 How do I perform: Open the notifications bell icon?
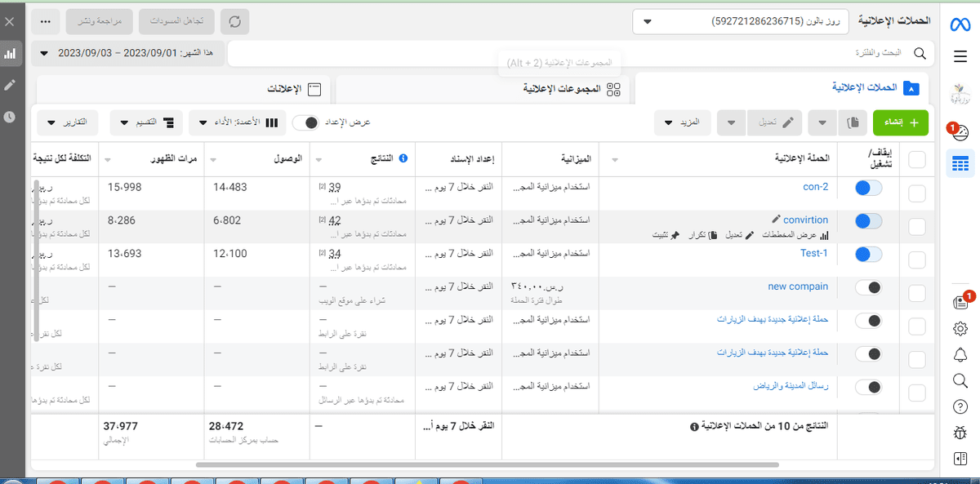click(x=960, y=354)
